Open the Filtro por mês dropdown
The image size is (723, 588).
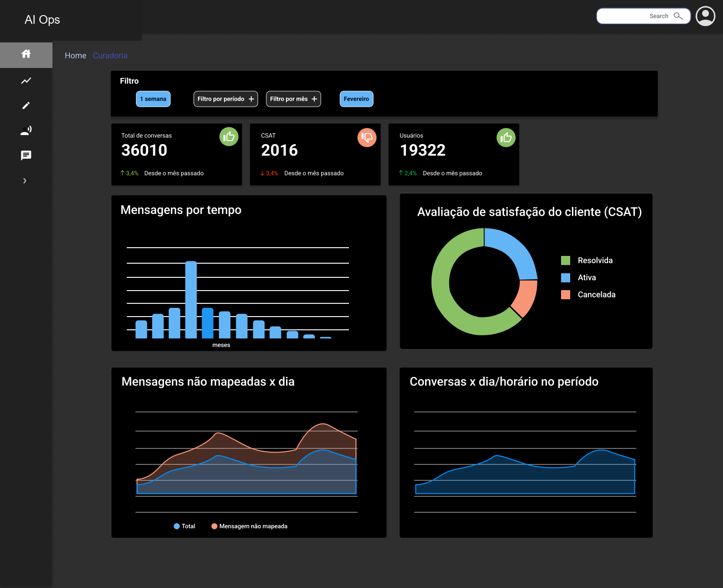(293, 99)
